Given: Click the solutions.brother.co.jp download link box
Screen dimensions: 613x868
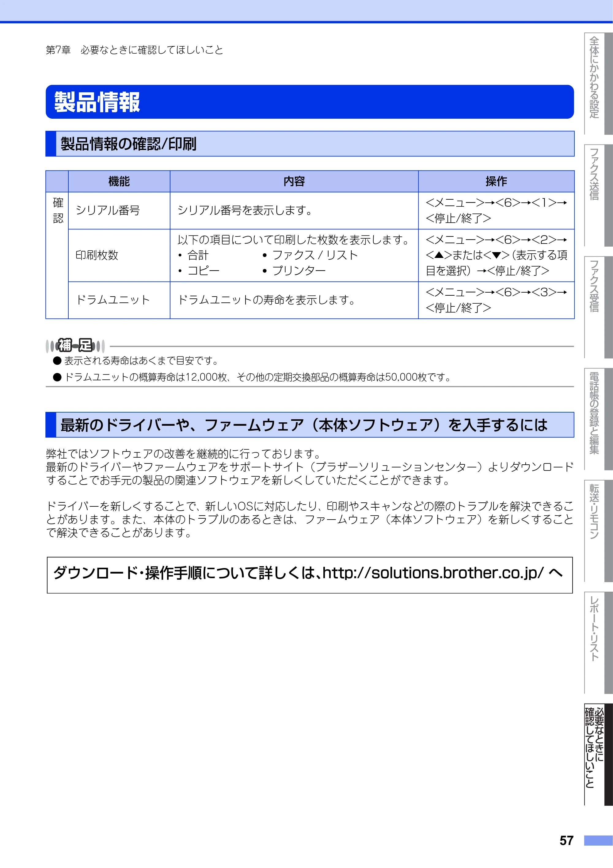Looking at the screenshot, I should (x=310, y=575).
